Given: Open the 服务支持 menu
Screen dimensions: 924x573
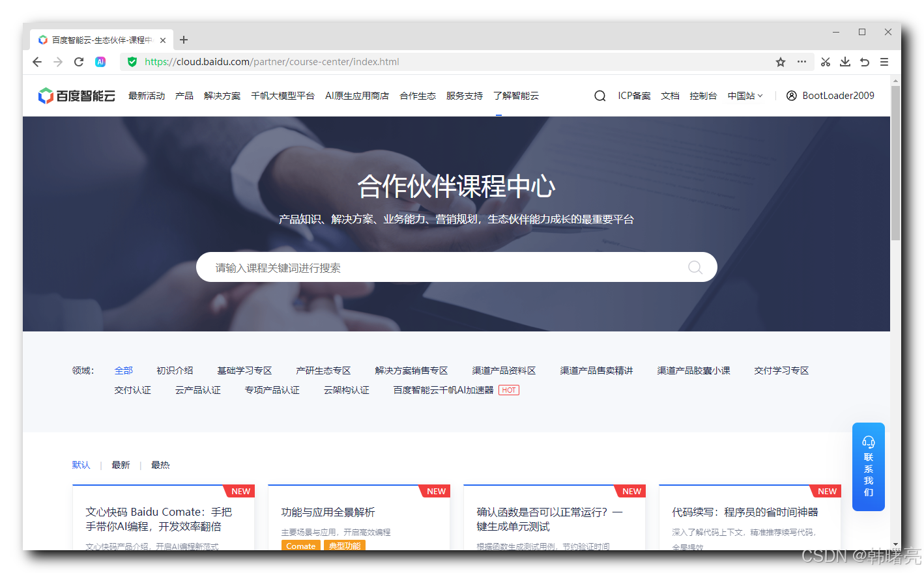Looking at the screenshot, I should pos(465,96).
